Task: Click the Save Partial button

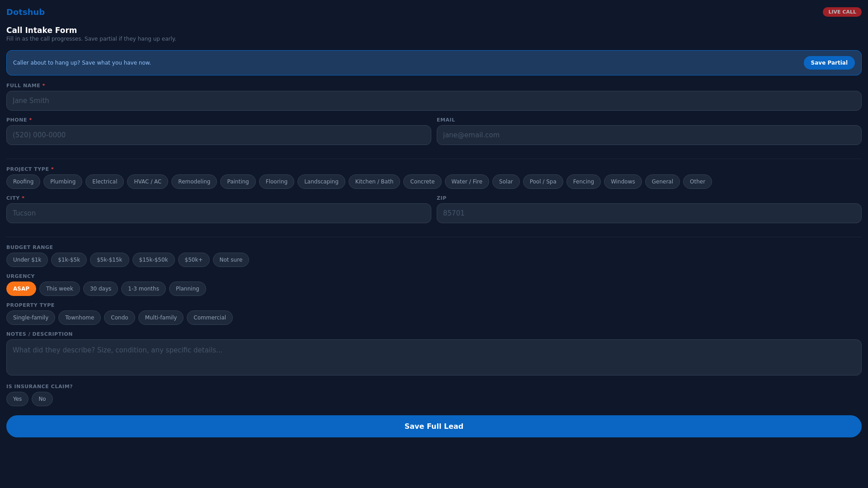Action: [829, 63]
